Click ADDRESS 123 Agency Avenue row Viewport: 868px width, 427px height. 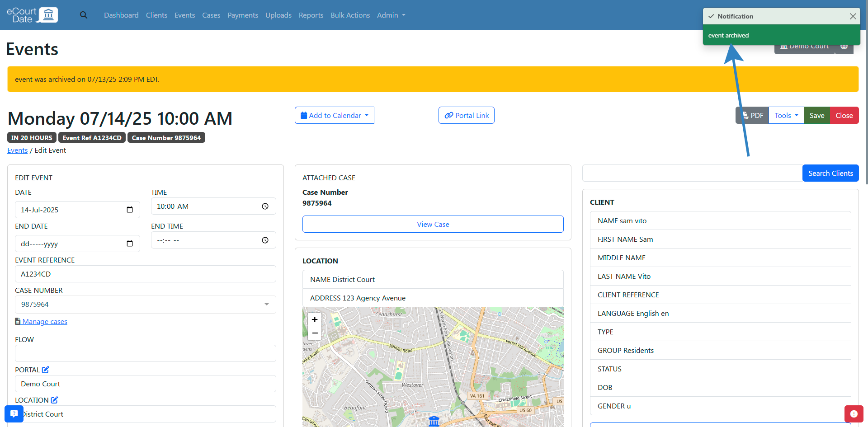[x=433, y=298]
